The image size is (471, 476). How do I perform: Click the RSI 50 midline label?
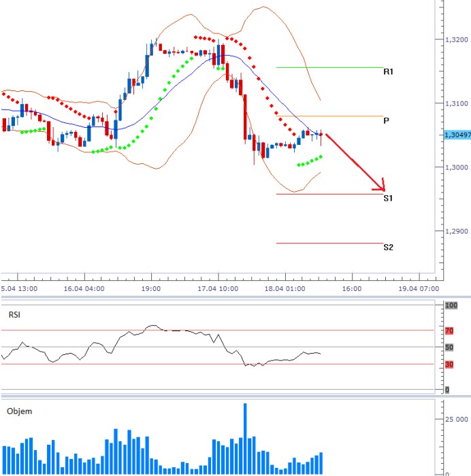point(449,347)
